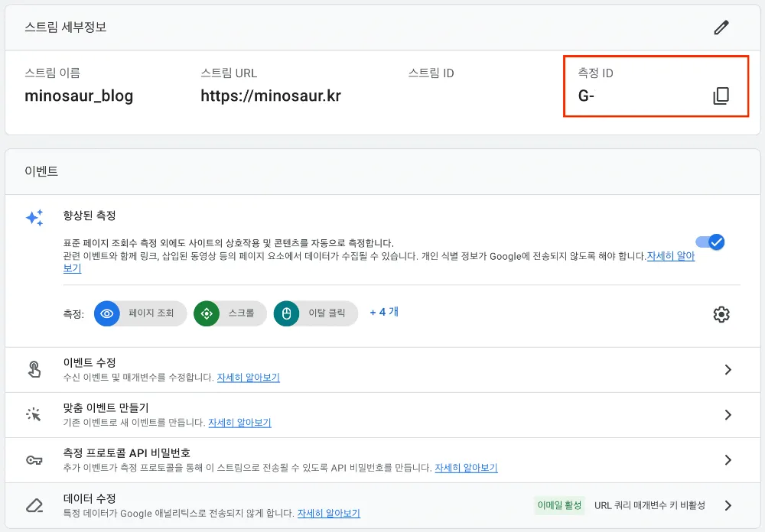Open 자세히 알아보기 link under 이벤트 수정

248,378
